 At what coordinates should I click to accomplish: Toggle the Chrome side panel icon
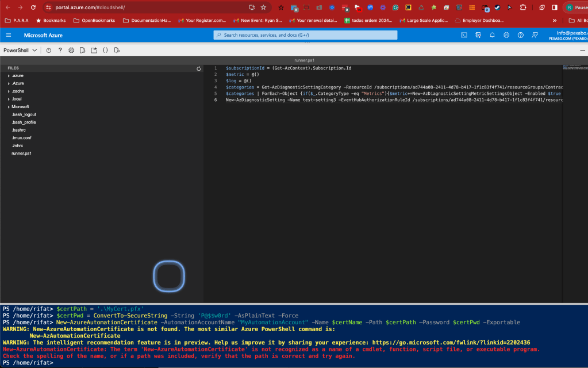555,7
